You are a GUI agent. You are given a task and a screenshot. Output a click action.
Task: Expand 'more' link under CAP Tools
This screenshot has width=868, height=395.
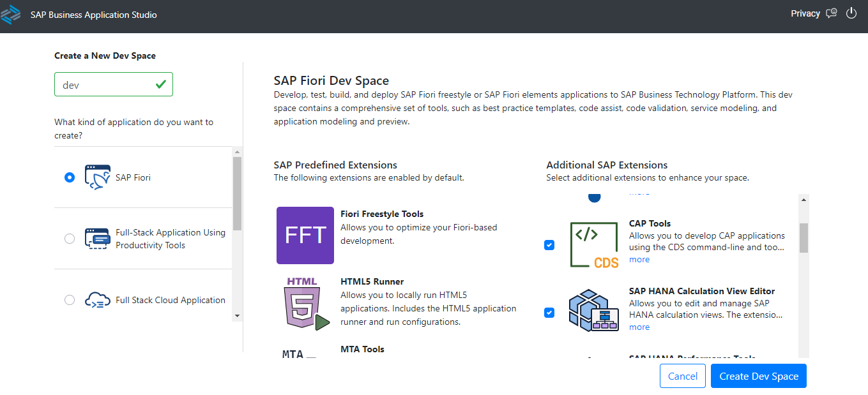coord(639,260)
